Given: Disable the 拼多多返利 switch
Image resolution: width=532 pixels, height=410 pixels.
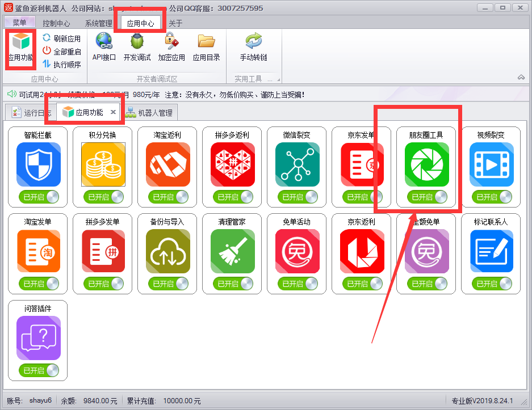Looking at the screenshot, I should click(x=233, y=197).
